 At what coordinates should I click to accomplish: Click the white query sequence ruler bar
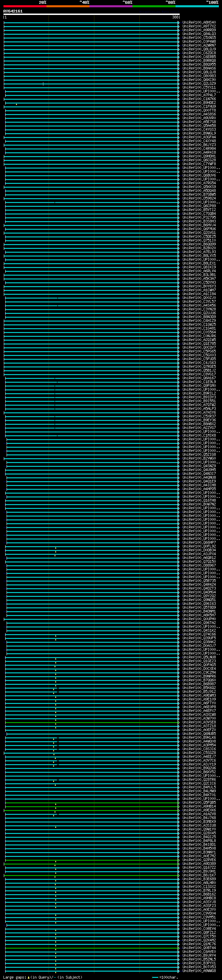[x=92, y=14]
